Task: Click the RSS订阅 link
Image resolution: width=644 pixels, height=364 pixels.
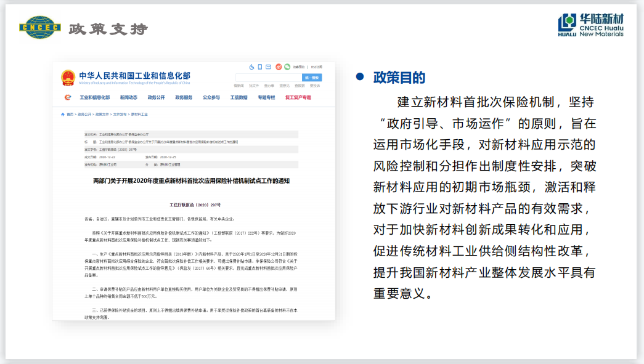Action: (x=316, y=67)
